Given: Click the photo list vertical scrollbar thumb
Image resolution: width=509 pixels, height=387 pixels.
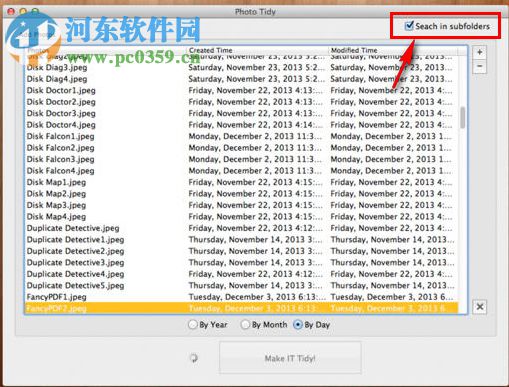Looking at the screenshot, I should click(x=462, y=117).
